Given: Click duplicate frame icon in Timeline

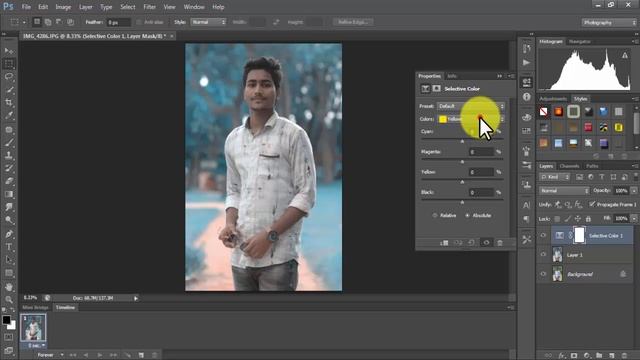Looking at the screenshot, I should 141,355.
